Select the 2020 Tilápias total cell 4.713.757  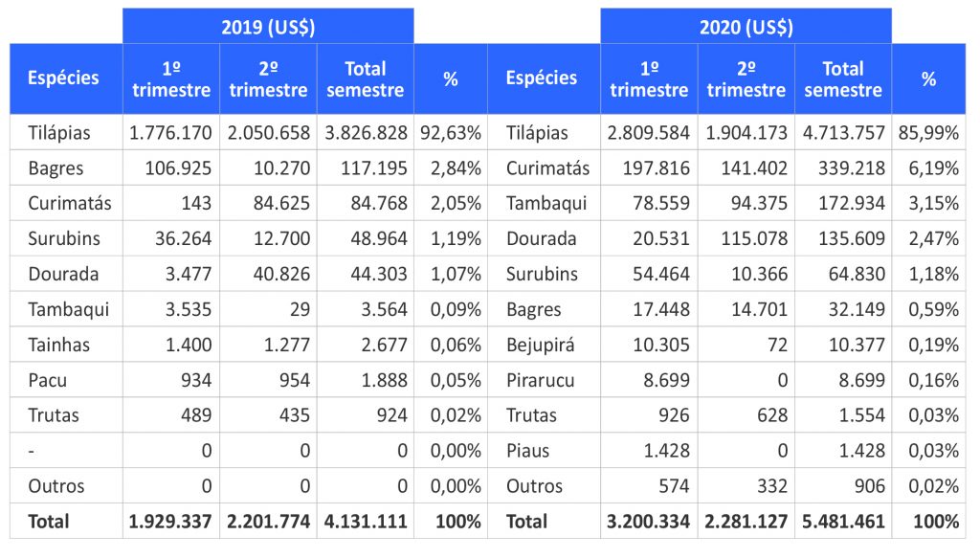[842, 133]
